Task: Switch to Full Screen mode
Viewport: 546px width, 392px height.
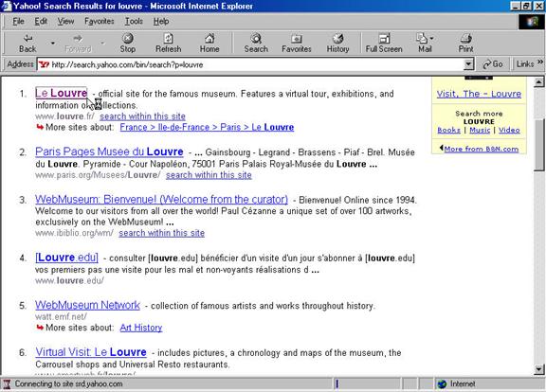Action: 384,44
